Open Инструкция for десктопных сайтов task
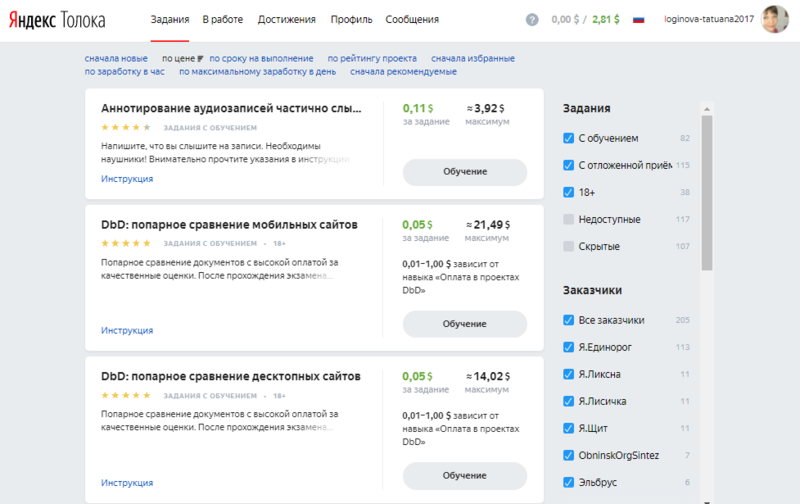800x504 pixels. [x=127, y=483]
